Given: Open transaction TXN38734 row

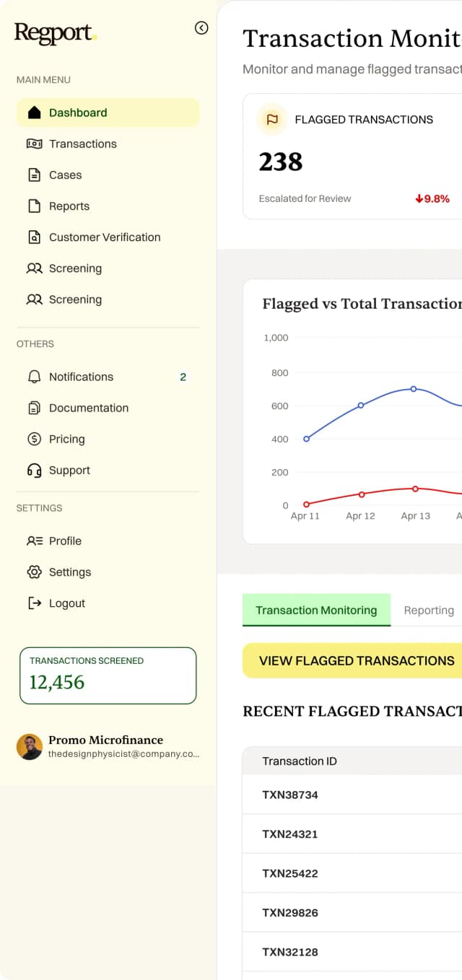Looking at the screenshot, I should 290,795.
